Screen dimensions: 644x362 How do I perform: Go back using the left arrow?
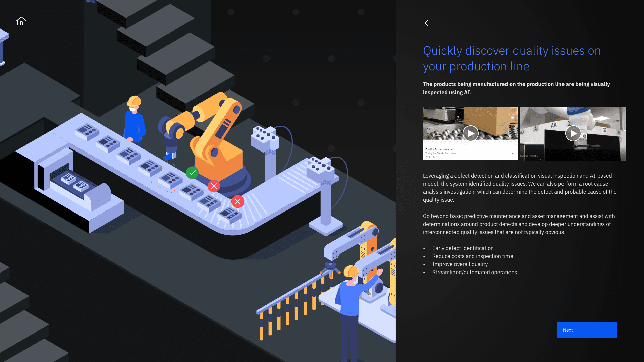click(428, 23)
